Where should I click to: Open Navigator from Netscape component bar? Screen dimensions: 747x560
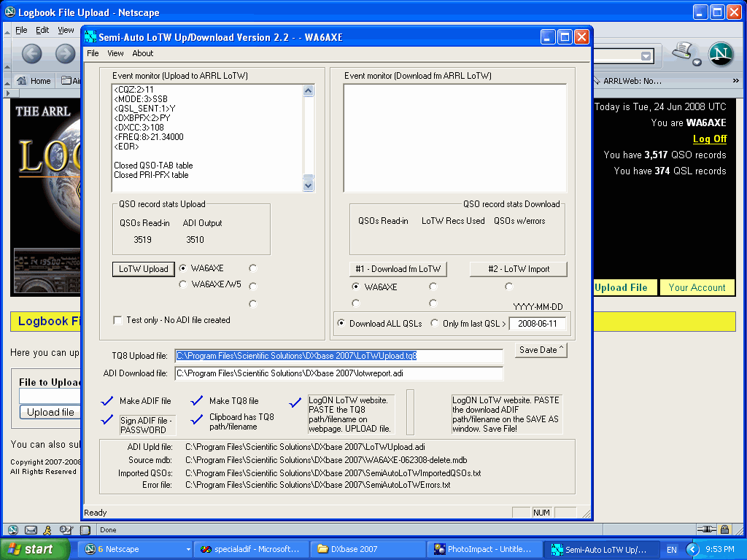[13, 529]
